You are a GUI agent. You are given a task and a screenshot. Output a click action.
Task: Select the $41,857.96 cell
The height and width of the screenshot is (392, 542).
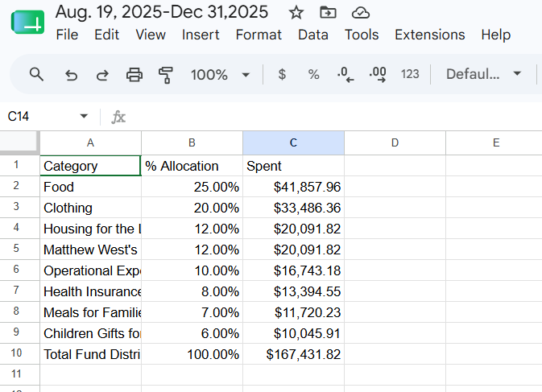click(x=293, y=187)
